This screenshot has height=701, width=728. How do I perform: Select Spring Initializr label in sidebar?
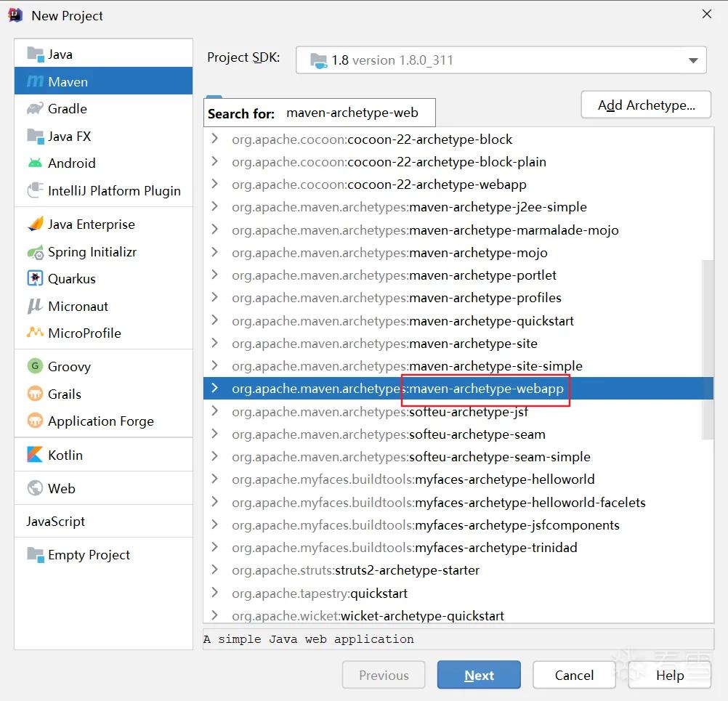pyautogui.click(x=92, y=252)
